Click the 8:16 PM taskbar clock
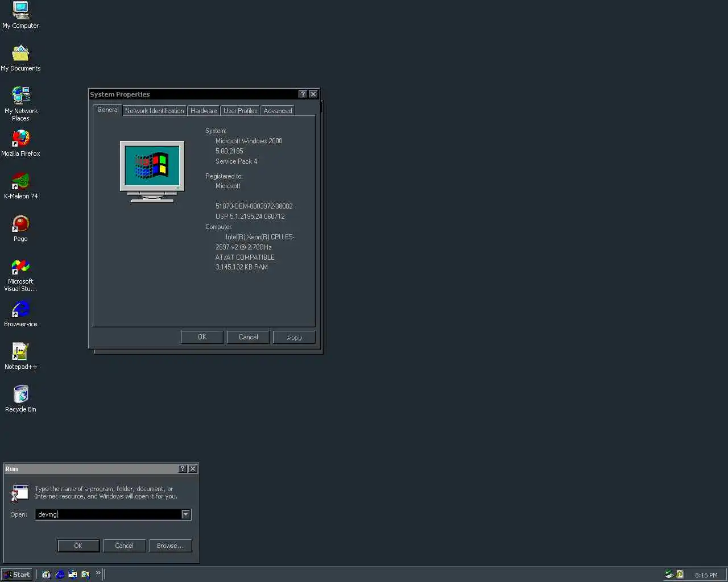 [706, 575]
